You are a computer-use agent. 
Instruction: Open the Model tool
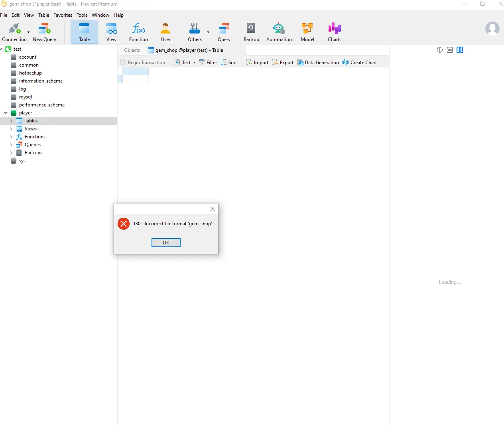(x=307, y=32)
